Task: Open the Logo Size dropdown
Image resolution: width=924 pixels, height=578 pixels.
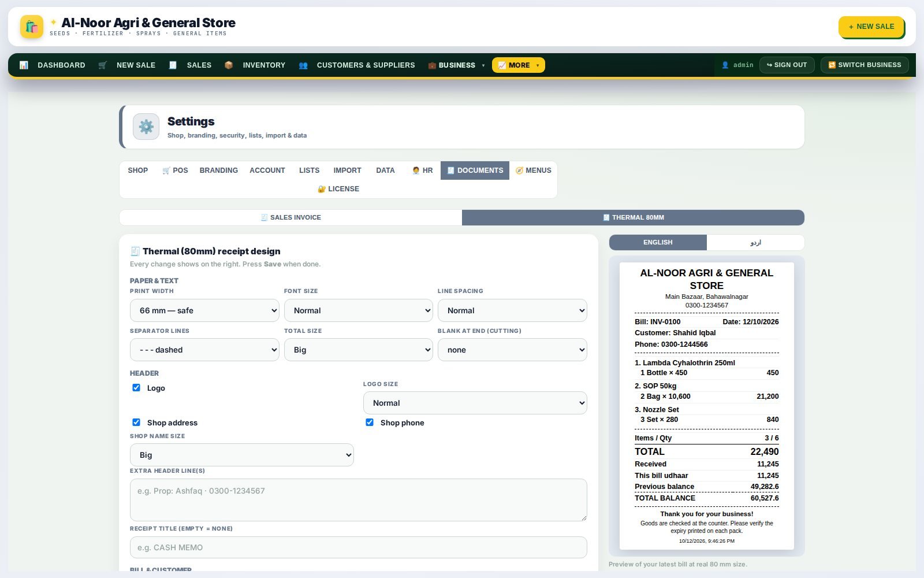Action: [x=475, y=403]
